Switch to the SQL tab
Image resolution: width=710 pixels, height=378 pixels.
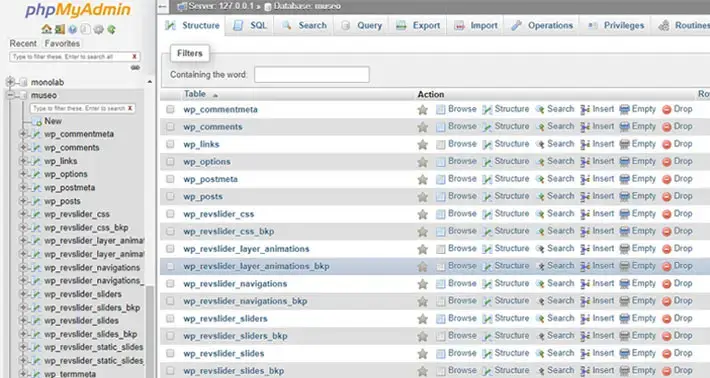[x=250, y=25]
